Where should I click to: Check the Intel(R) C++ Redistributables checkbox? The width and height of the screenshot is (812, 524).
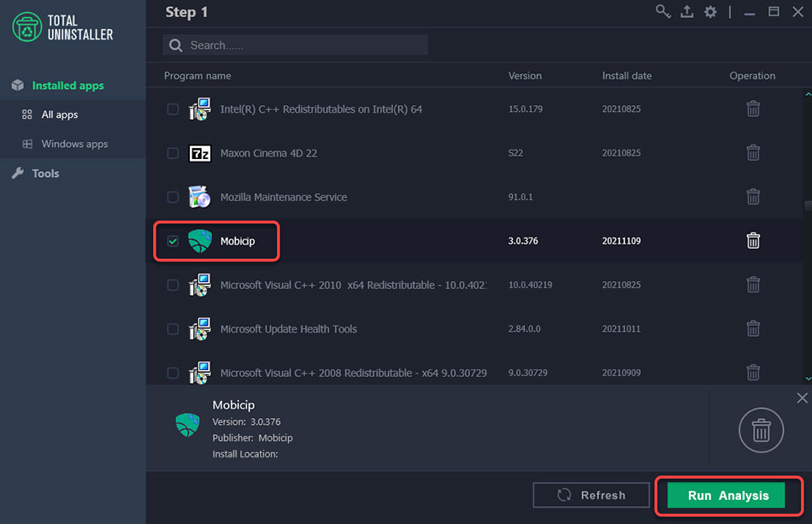[173, 109]
